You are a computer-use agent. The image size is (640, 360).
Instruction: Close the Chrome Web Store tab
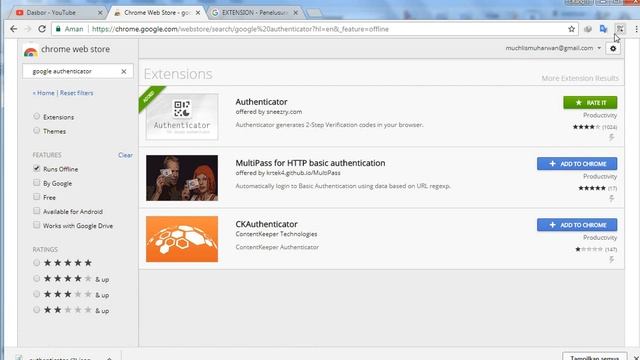pos(198,13)
